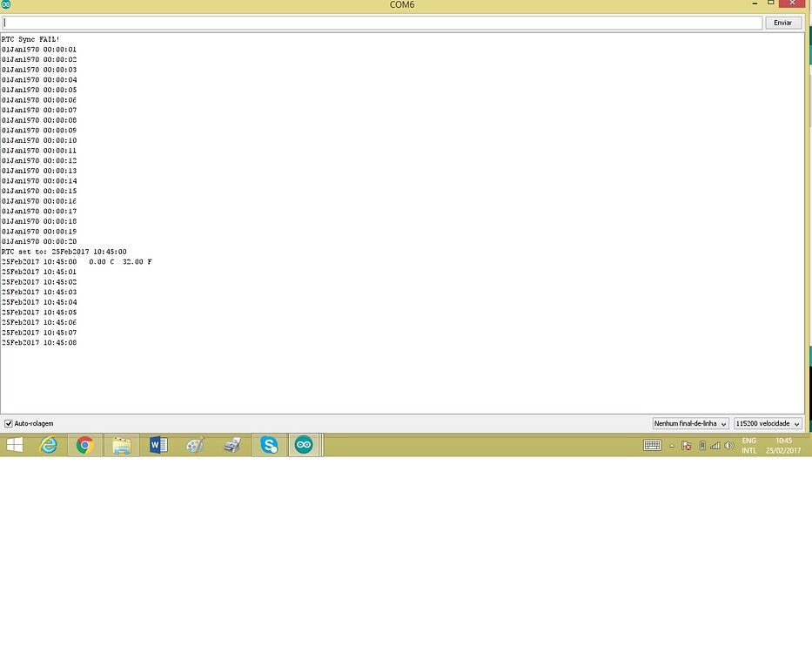Launch Google Chrome from the taskbar

pyautogui.click(x=84, y=445)
